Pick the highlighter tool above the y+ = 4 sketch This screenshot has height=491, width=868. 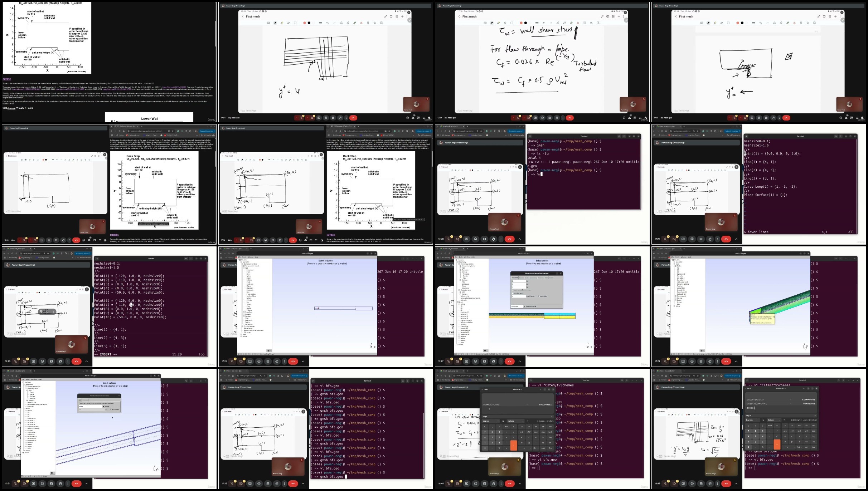click(282, 23)
